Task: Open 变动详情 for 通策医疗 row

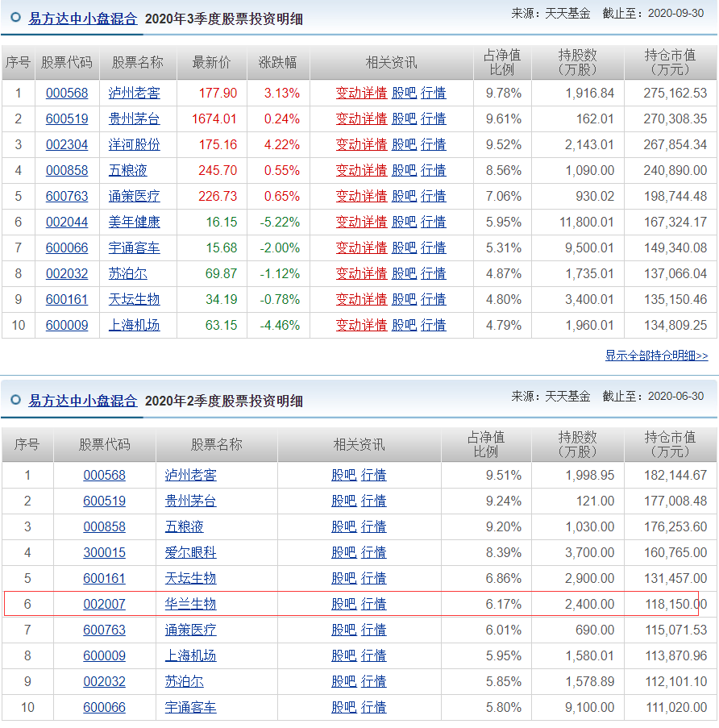Action: click(x=361, y=196)
